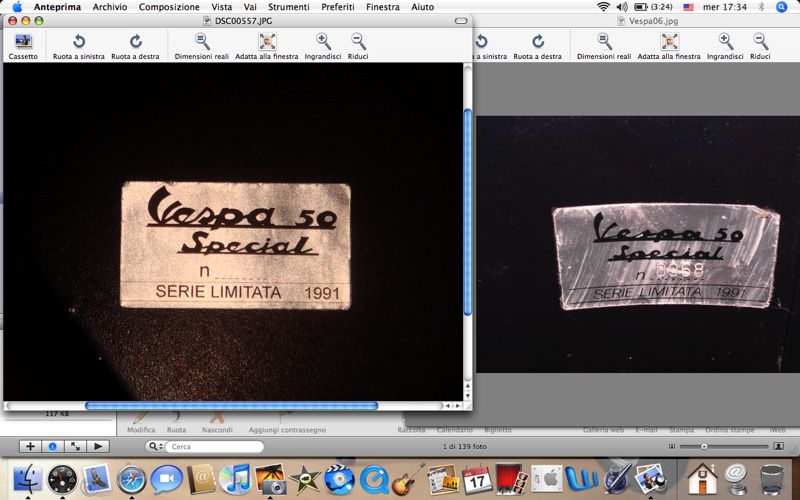Open iTunes from the Dock

235,479
